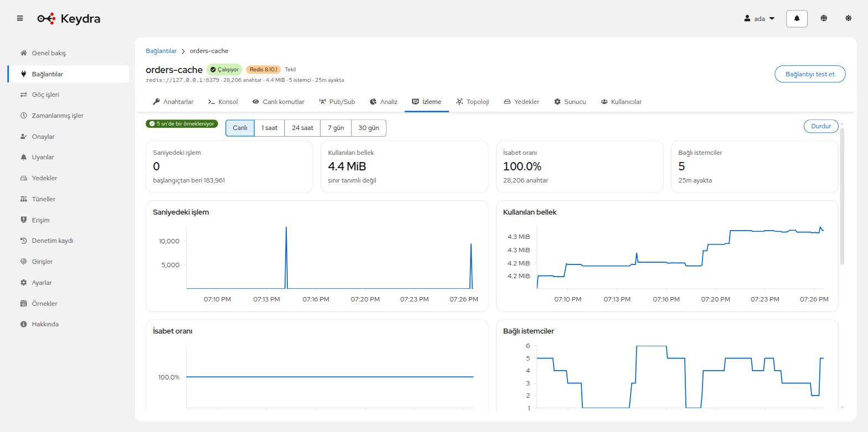Image resolution: width=868 pixels, height=432 pixels.
Task: Go to Denetim kaydı page
Action: 69,241
